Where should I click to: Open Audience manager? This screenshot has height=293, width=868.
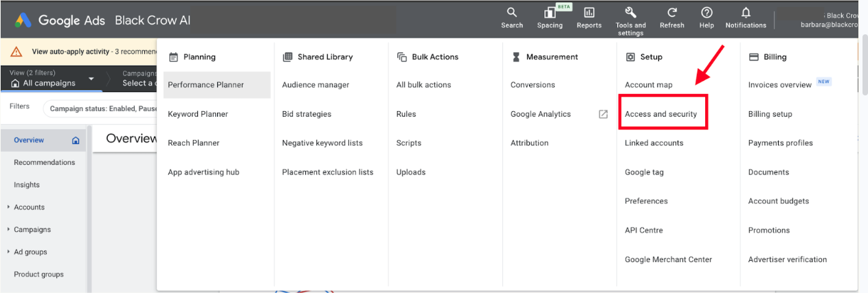315,85
